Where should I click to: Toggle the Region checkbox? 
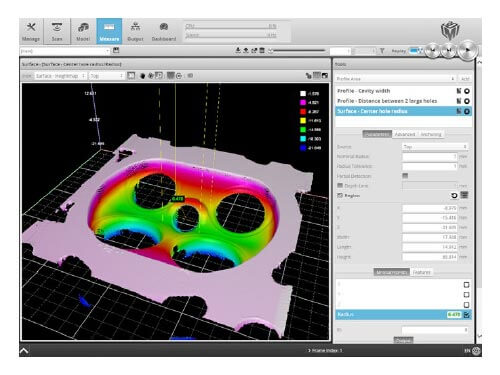point(340,195)
